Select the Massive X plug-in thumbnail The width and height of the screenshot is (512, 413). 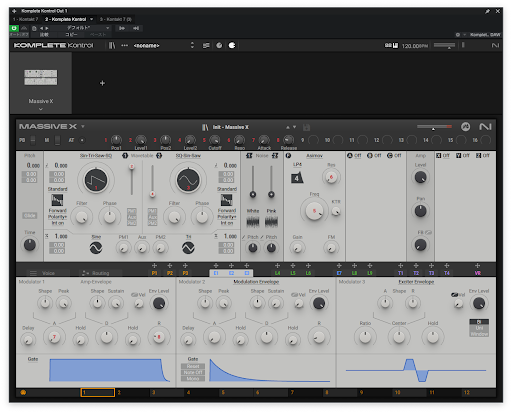point(41,78)
